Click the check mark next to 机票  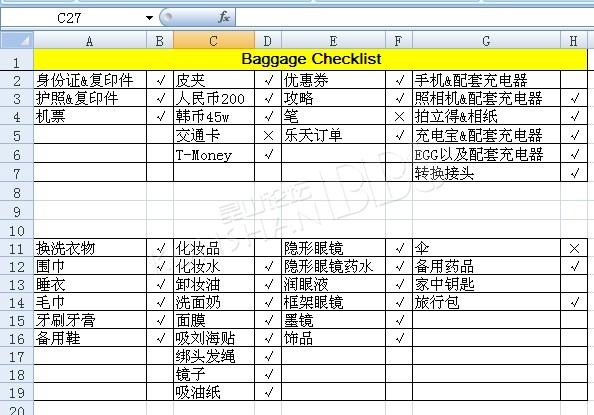pyautogui.click(x=161, y=116)
